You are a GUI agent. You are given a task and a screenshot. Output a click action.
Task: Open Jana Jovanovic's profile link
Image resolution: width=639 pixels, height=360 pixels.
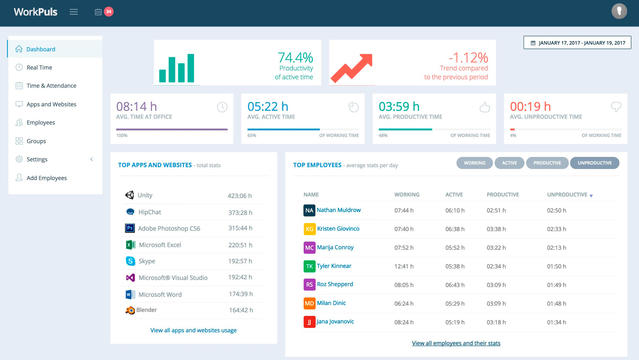pyautogui.click(x=335, y=322)
